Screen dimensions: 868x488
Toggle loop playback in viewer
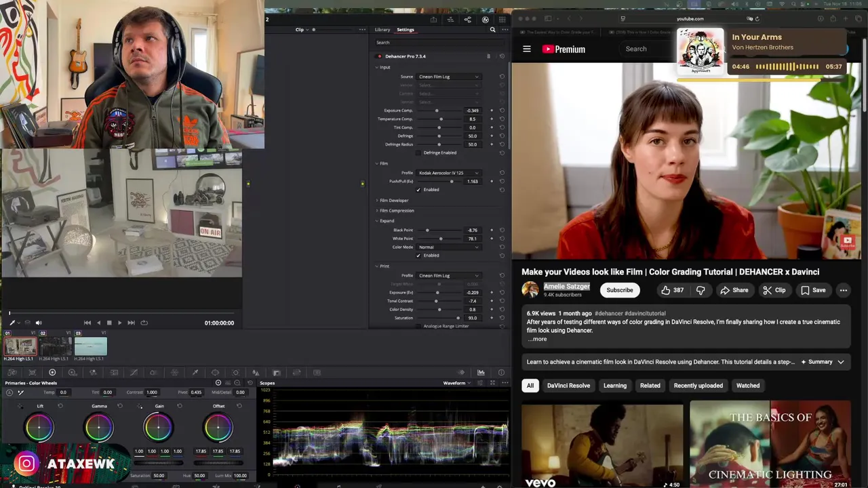click(144, 323)
